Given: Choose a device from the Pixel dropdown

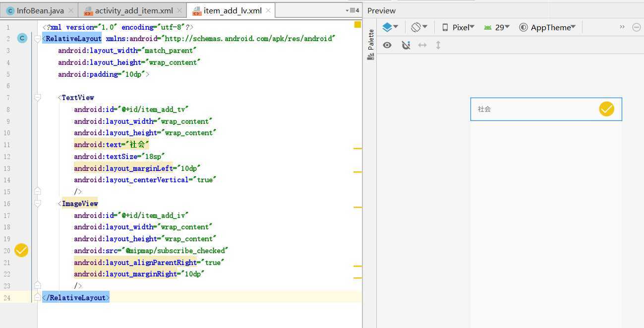Looking at the screenshot, I should click(x=458, y=27).
